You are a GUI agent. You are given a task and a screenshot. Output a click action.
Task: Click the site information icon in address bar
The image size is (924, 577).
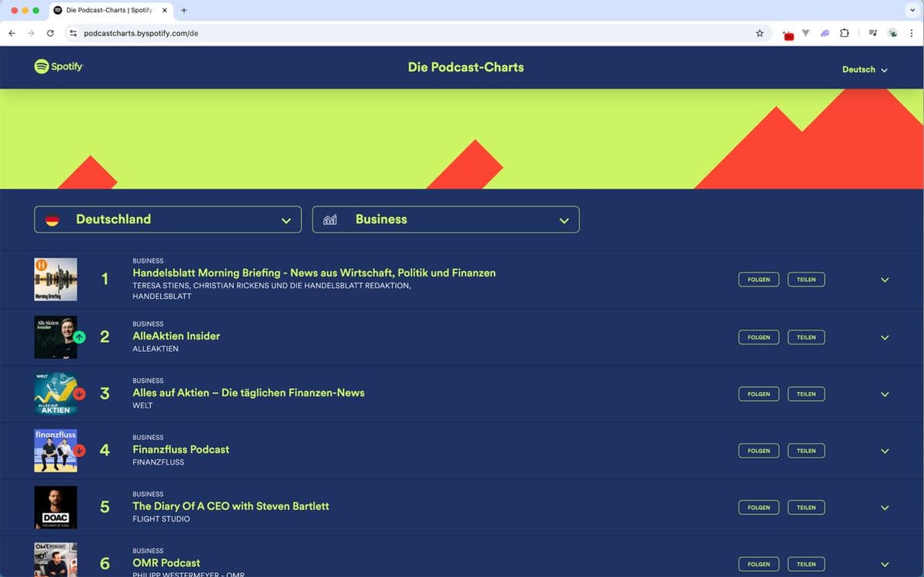coord(73,33)
